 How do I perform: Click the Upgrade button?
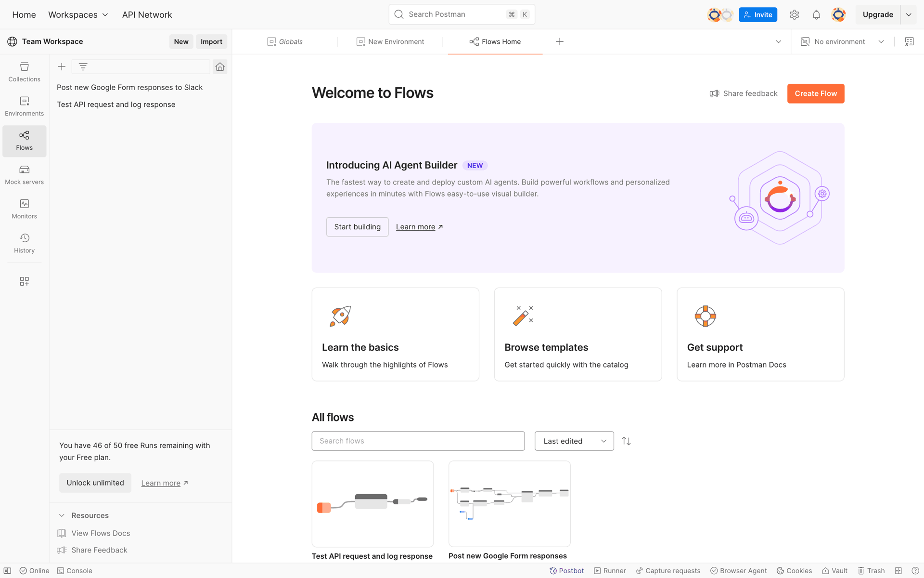point(878,14)
